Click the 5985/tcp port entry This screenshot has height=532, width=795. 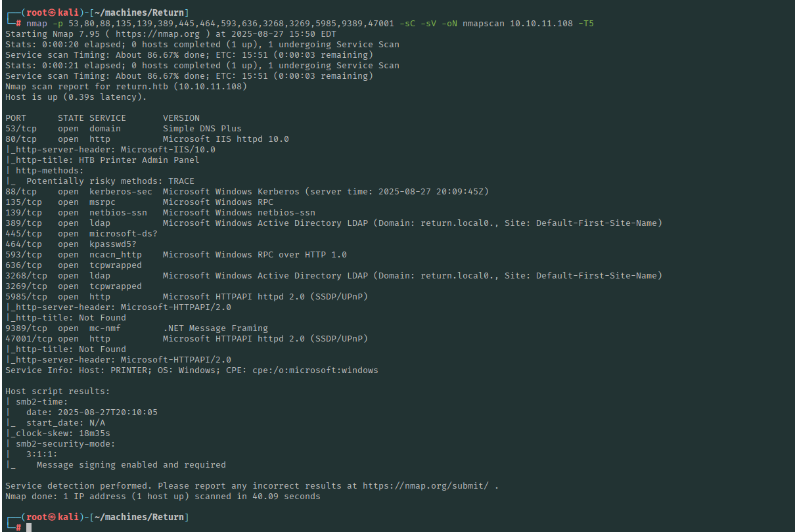click(x=26, y=297)
